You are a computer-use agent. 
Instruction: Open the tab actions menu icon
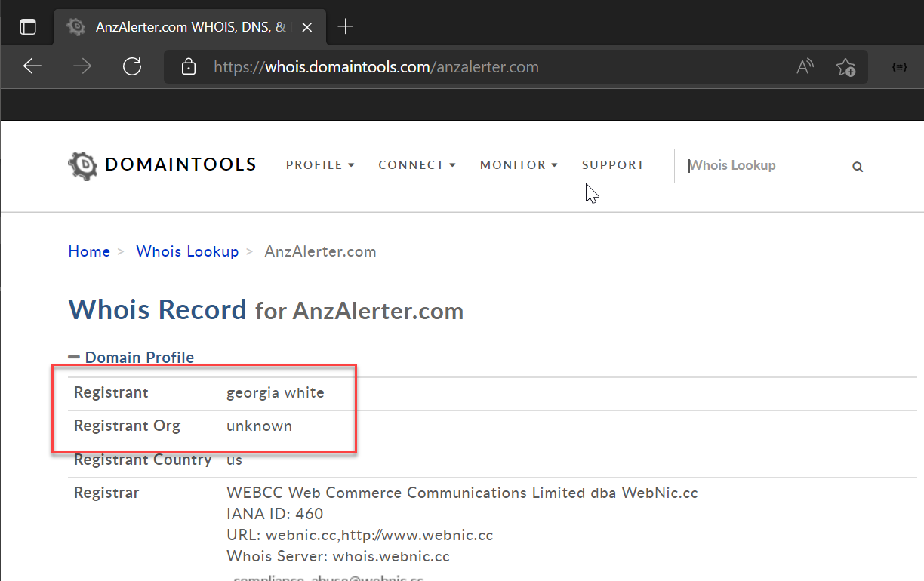[x=28, y=27]
